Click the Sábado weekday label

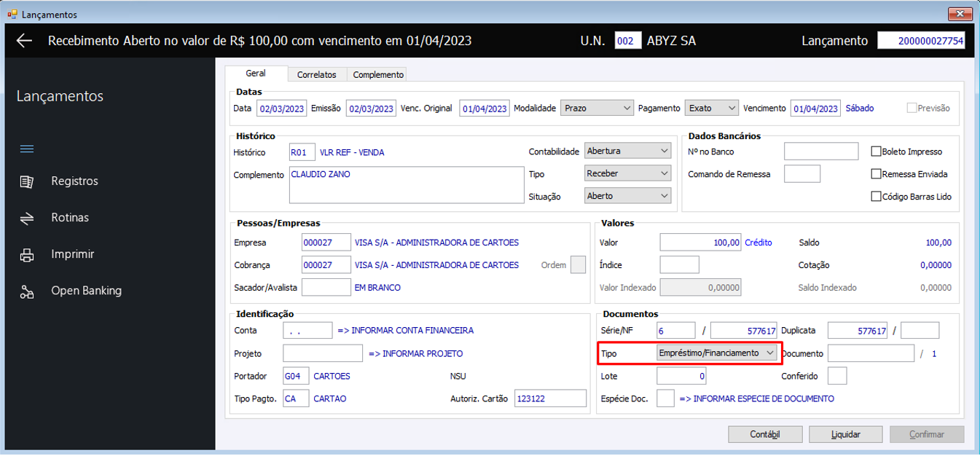[860, 108]
